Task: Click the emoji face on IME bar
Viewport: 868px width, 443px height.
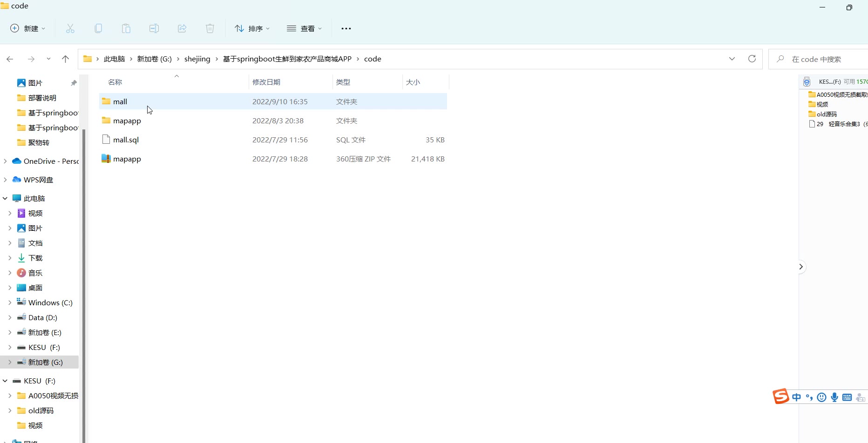Action: tap(822, 397)
